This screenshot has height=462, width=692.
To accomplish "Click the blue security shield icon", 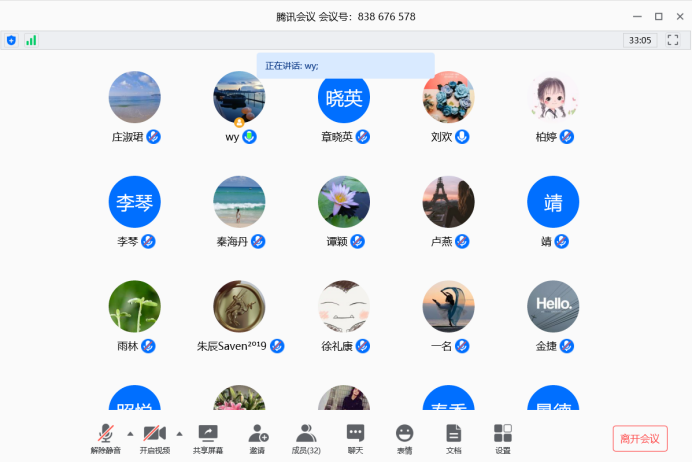I will pos(12,40).
